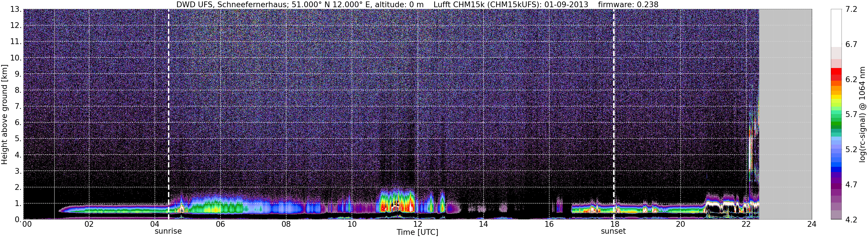Click the time-axis tick label '10'
The height and width of the screenshot is (238, 868).
tap(351, 224)
